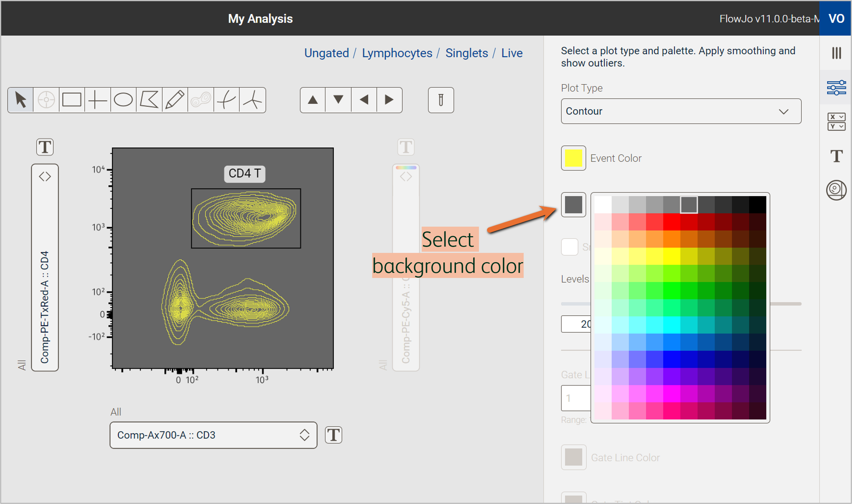Open the Gate Line Color swatch

click(x=573, y=457)
